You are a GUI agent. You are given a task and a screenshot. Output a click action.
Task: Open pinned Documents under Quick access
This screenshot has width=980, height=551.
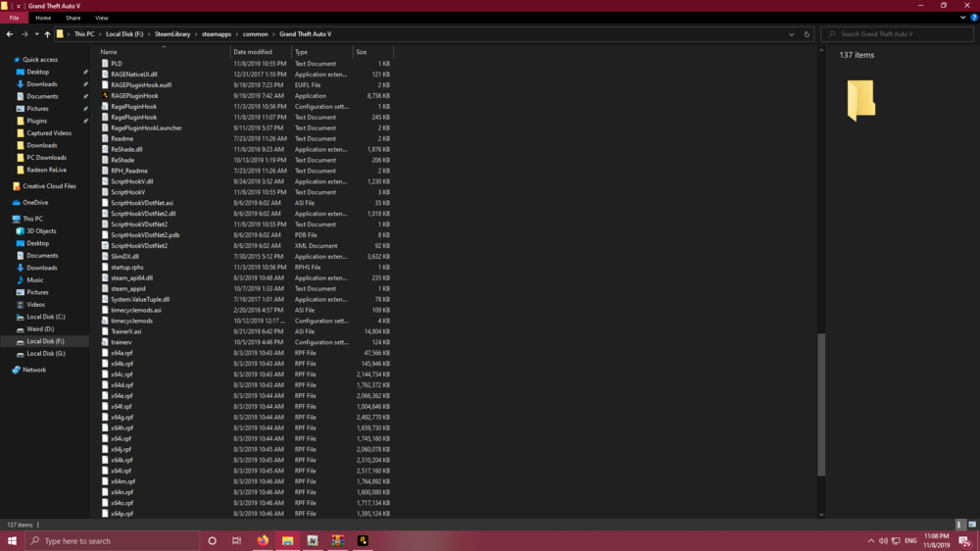[x=42, y=96]
